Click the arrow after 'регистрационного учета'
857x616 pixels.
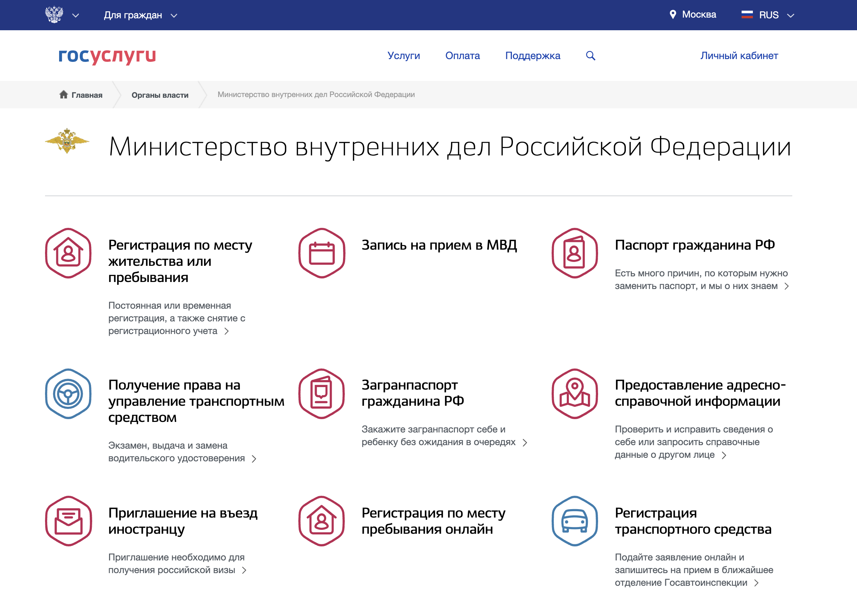(x=227, y=331)
